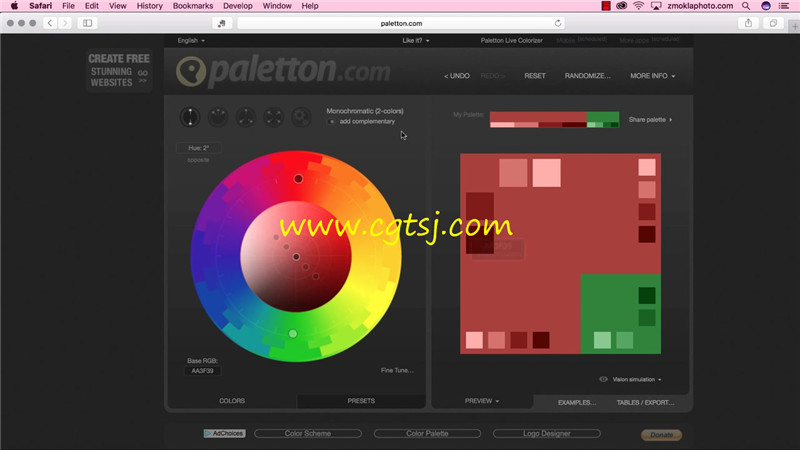This screenshot has height=450, width=800.
Task: Open the English language dropdown
Action: 191,40
